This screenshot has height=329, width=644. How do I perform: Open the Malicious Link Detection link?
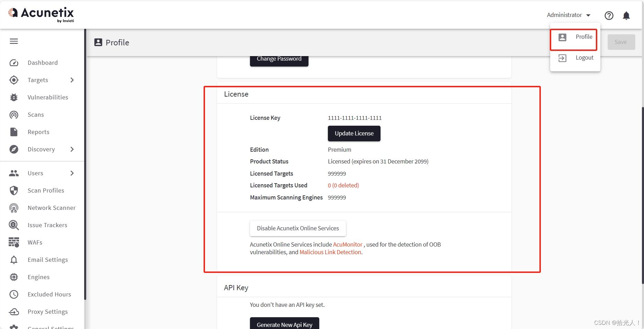330,252
